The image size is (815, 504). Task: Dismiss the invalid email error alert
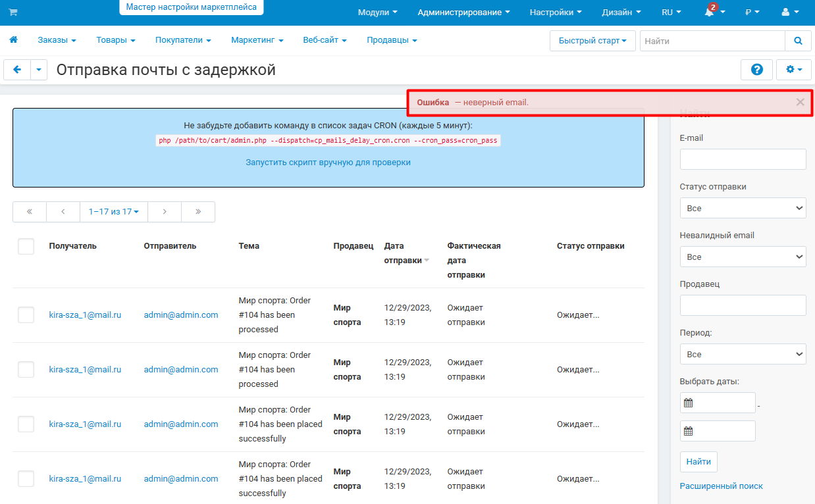(800, 102)
